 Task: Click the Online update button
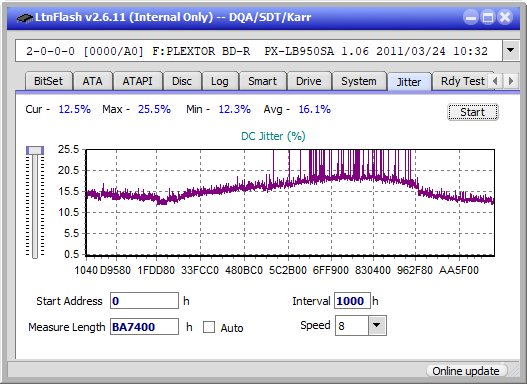click(465, 371)
